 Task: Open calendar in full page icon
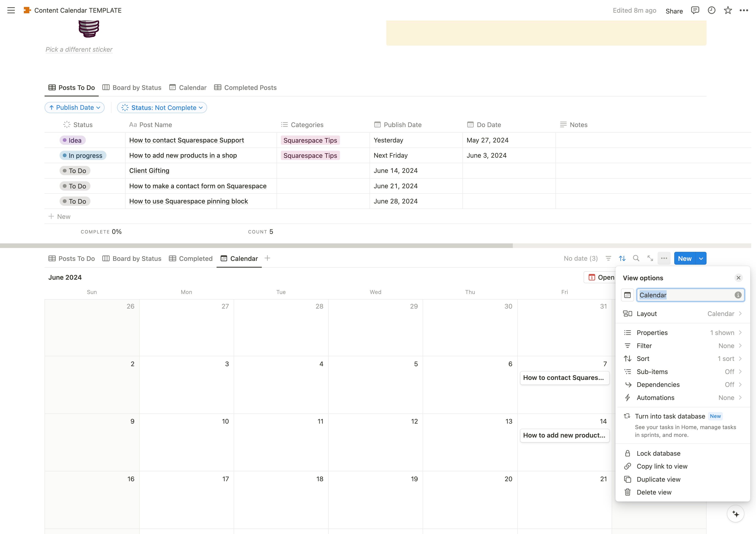click(x=650, y=258)
